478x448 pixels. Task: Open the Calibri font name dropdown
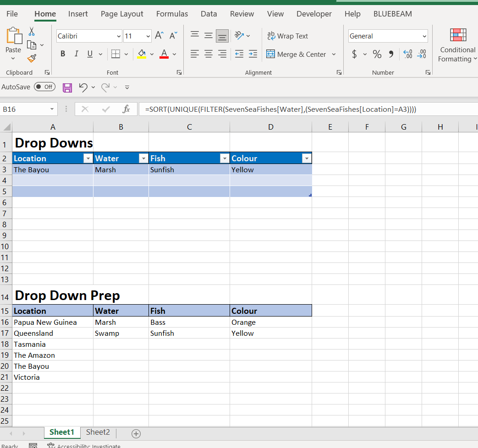119,36
